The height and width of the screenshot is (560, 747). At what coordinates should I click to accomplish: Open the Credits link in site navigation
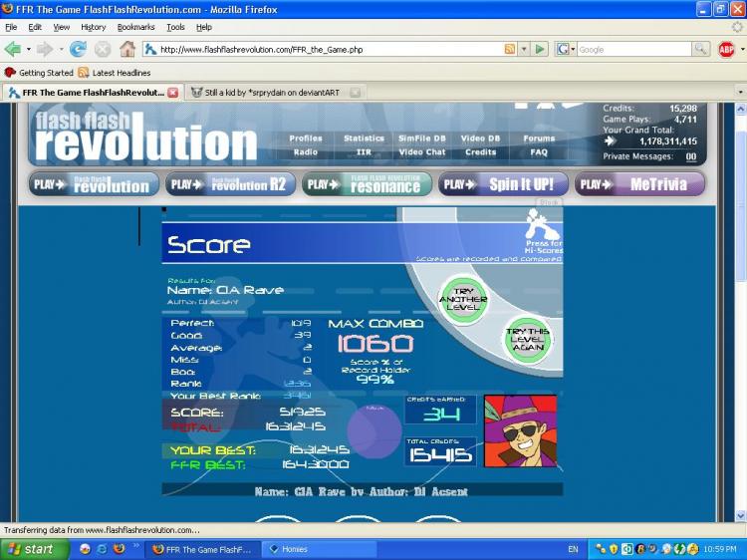click(x=480, y=152)
